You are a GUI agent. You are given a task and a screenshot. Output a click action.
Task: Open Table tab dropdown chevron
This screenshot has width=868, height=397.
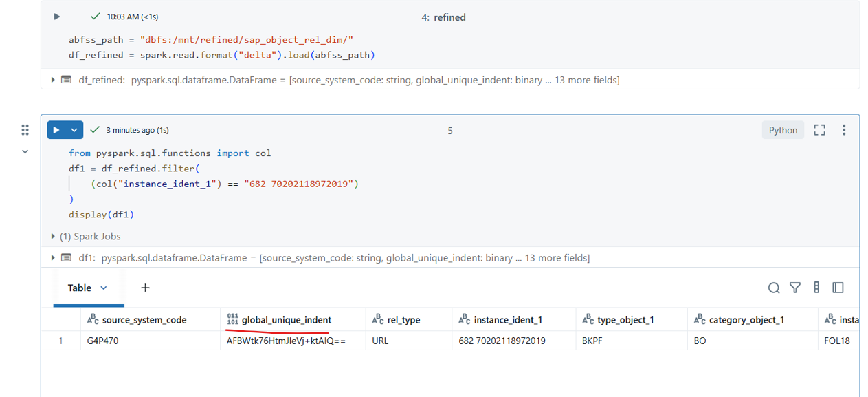click(x=104, y=288)
